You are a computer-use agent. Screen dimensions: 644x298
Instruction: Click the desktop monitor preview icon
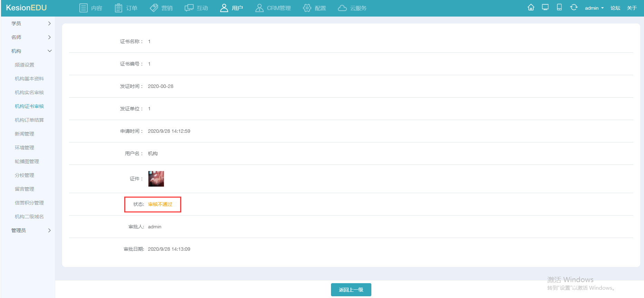pyautogui.click(x=545, y=7)
